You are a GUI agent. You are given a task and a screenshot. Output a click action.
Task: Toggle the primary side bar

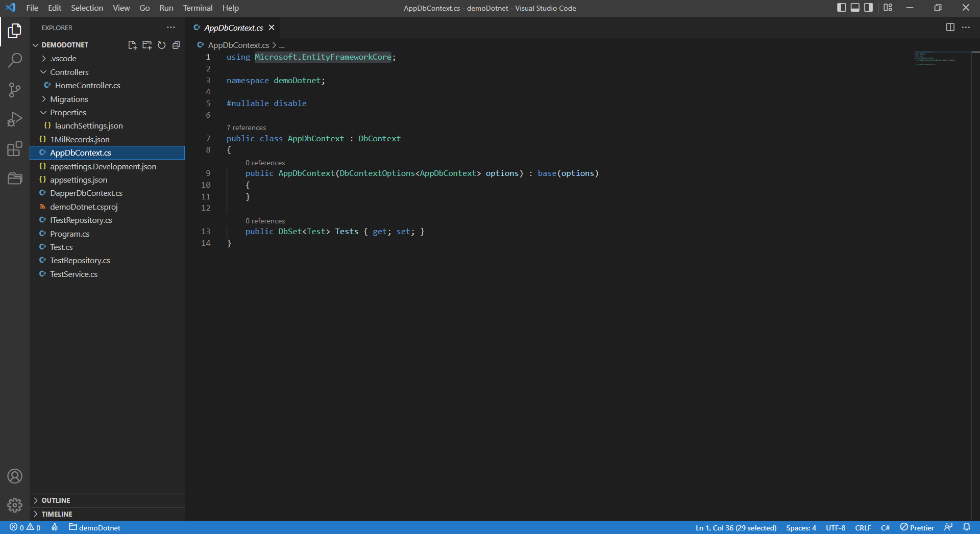(x=841, y=8)
